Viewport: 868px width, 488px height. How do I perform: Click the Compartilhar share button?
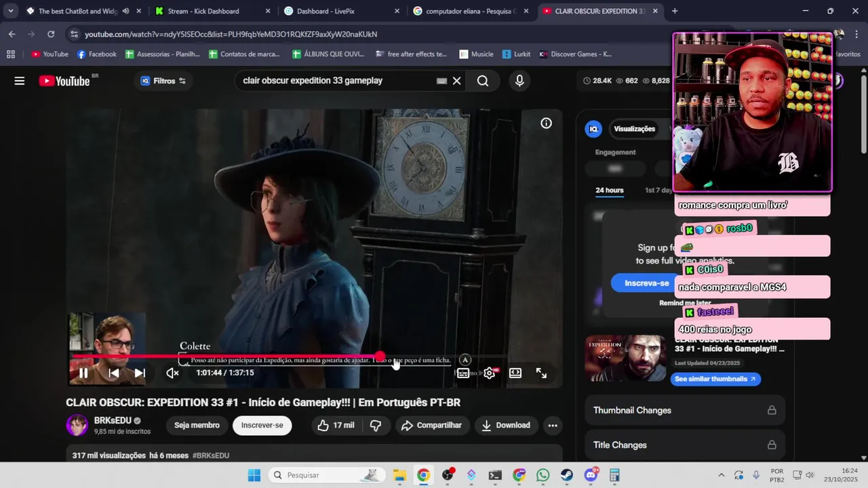(x=432, y=425)
